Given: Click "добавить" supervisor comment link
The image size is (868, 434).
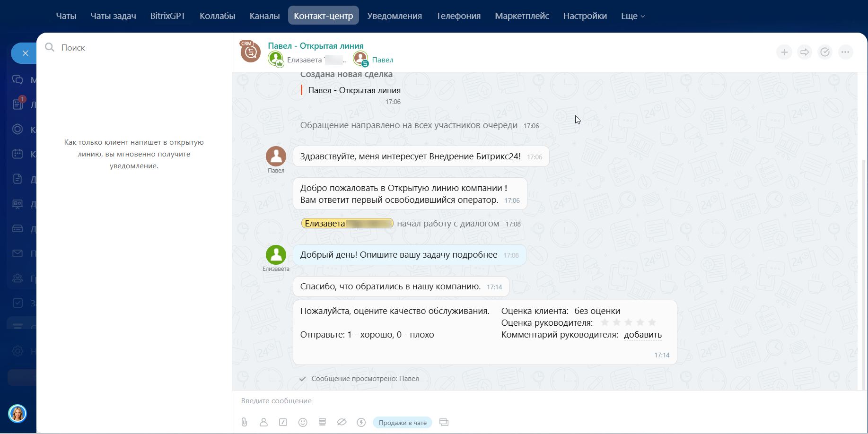Looking at the screenshot, I should (x=642, y=335).
